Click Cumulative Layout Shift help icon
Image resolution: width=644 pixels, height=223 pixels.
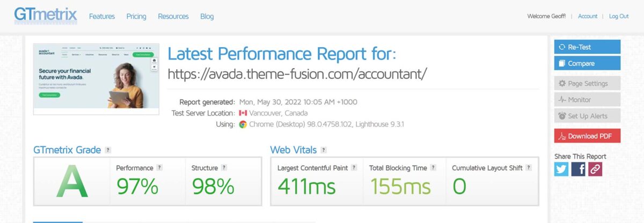[x=529, y=168]
